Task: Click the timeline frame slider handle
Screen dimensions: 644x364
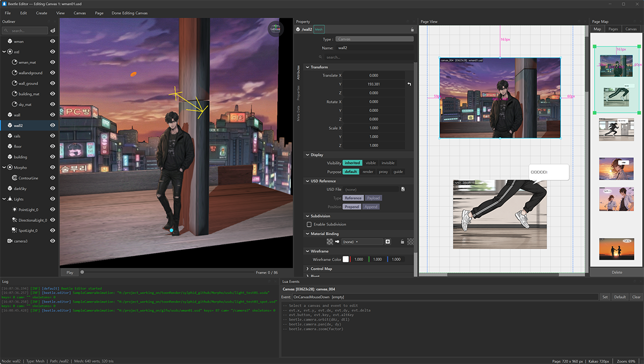Action: pyautogui.click(x=82, y=272)
